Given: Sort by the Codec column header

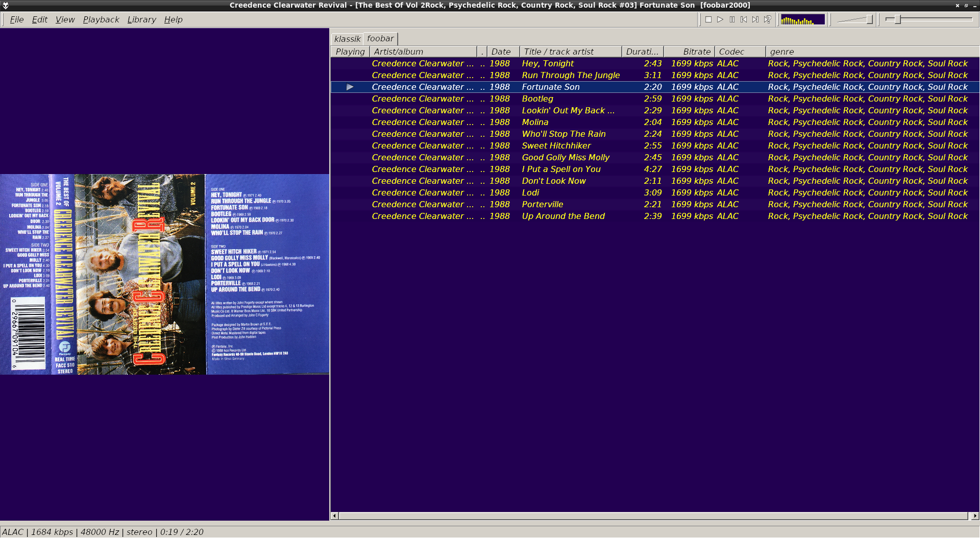Looking at the screenshot, I should point(740,52).
